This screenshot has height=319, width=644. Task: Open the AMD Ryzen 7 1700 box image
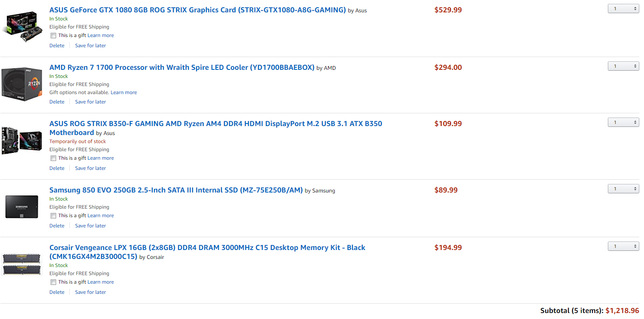22,84
